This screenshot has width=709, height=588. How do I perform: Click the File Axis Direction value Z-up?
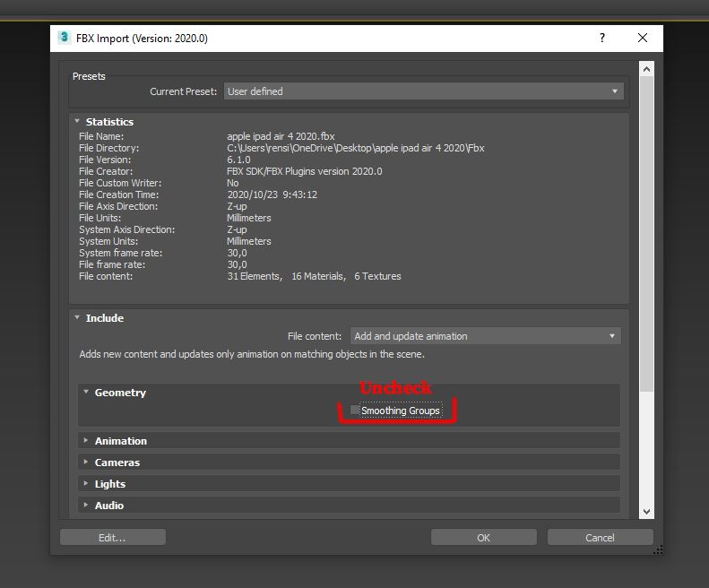(237, 206)
